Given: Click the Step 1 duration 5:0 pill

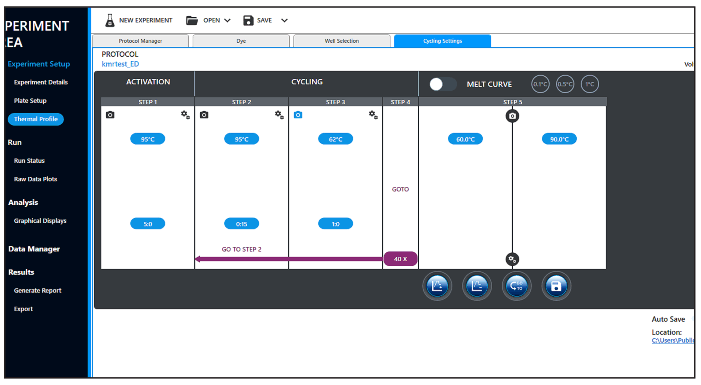Looking at the screenshot, I should [x=148, y=224].
